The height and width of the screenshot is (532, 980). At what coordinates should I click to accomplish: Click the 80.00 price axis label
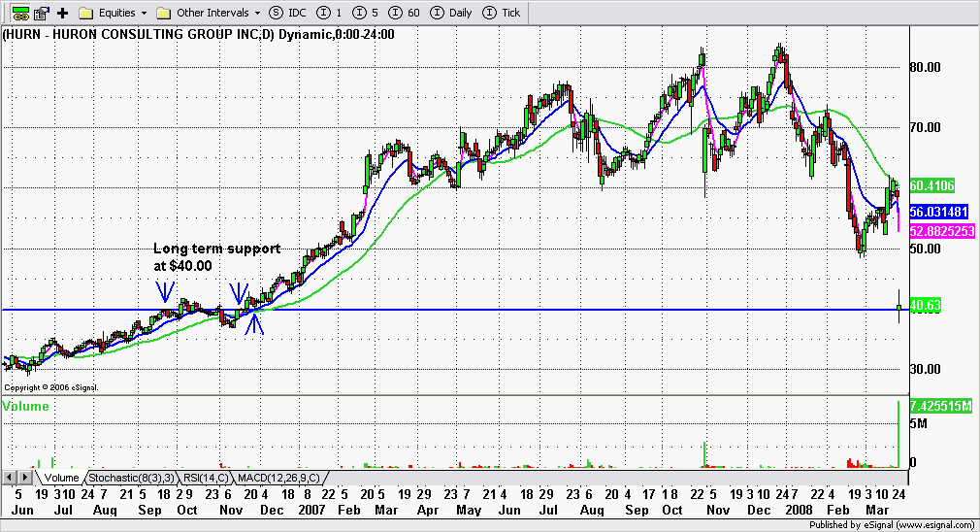click(925, 68)
